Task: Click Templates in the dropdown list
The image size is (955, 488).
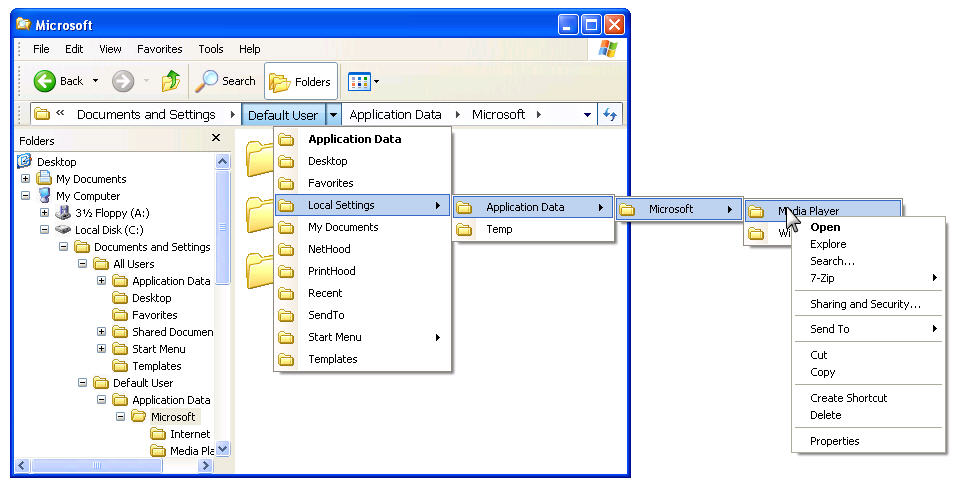Action: click(x=362, y=359)
